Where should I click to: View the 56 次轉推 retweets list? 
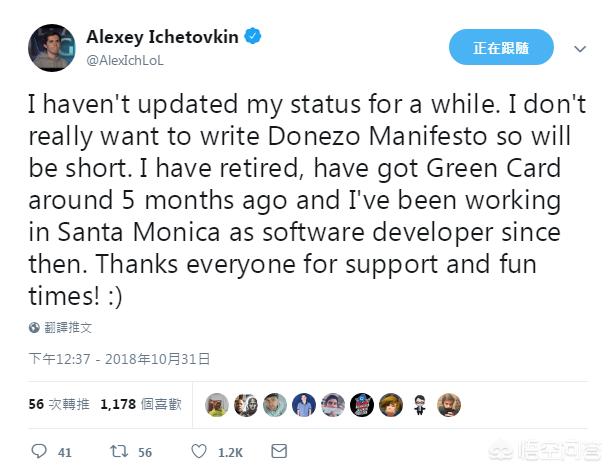click(x=58, y=404)
